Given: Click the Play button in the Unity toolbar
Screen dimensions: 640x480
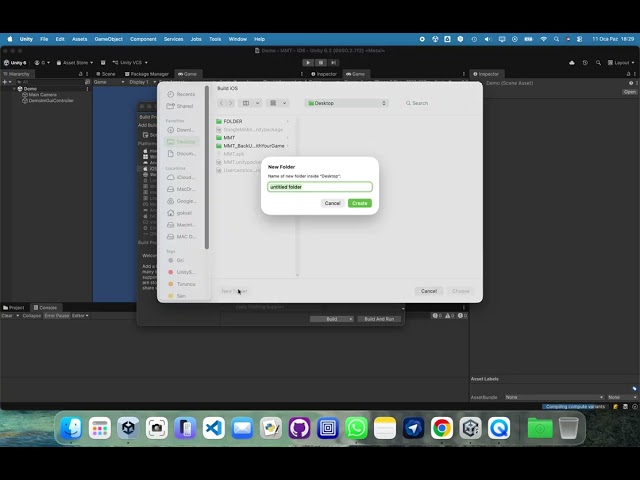Looking at the screenshot, I should click(x=308, y=62).
